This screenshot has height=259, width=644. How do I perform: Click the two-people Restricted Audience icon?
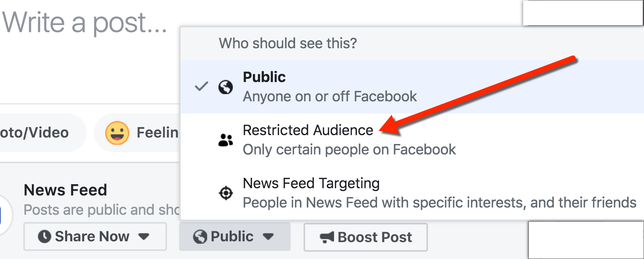point(226,139)
